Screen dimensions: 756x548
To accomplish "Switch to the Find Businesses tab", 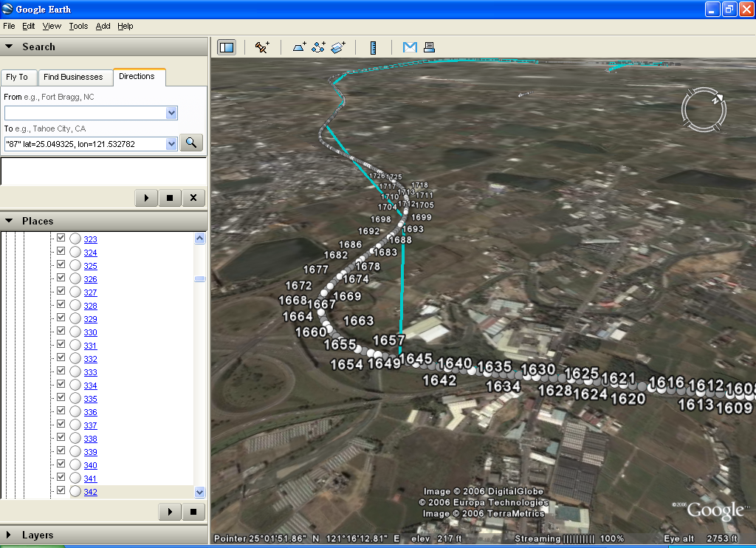I will (x=73, y=77).
